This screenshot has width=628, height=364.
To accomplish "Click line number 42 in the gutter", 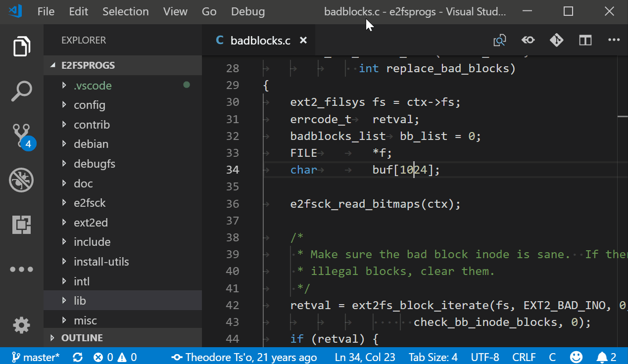I will point(233,305).
